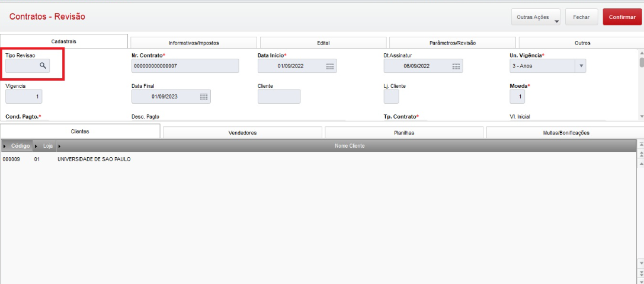Open the Planilhas tab
Viewport: 644px width, 284px height.
click(404, 133)
